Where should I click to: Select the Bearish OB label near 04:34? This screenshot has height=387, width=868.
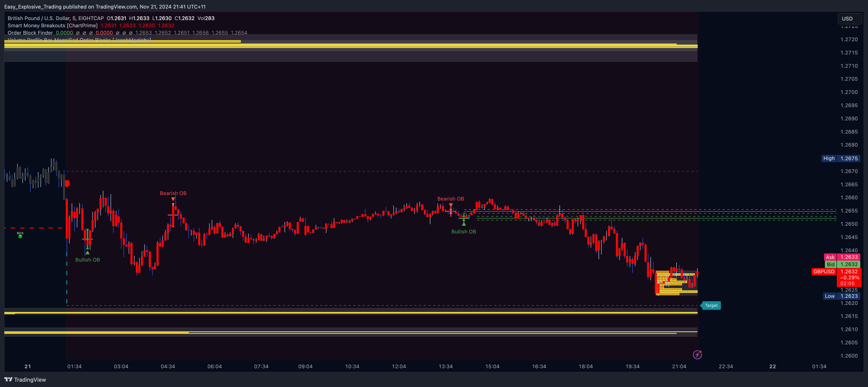(173, 193)
